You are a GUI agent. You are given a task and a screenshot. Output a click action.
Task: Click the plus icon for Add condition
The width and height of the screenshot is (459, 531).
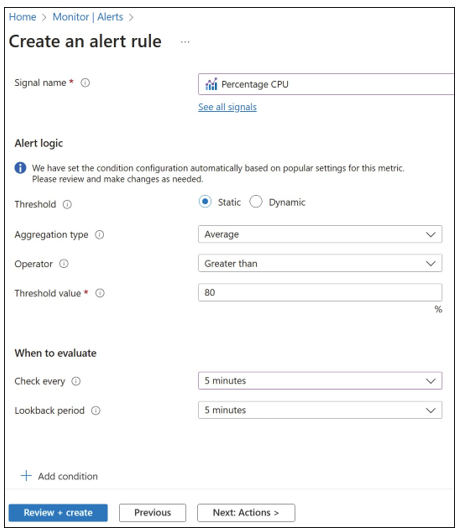(26, 475)
